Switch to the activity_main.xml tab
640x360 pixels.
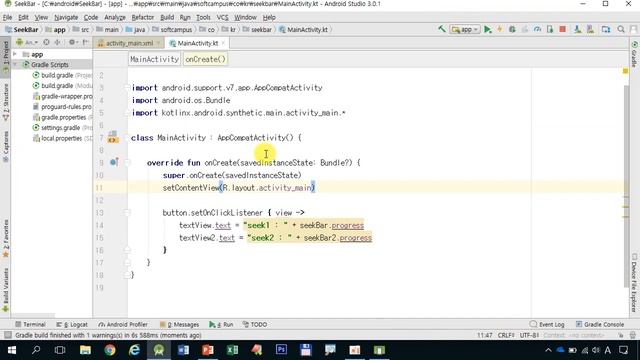point(129,43)
